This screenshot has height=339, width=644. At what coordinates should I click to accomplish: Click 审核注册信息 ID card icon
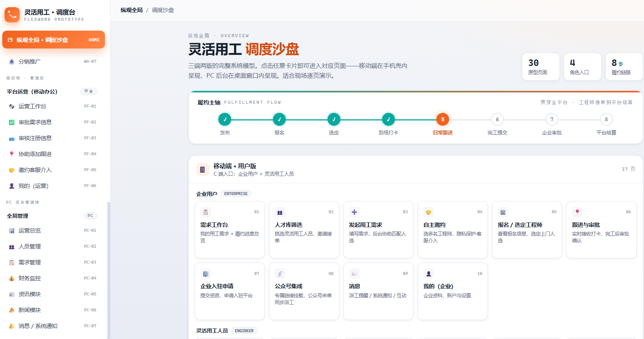(x=12, y=138)
